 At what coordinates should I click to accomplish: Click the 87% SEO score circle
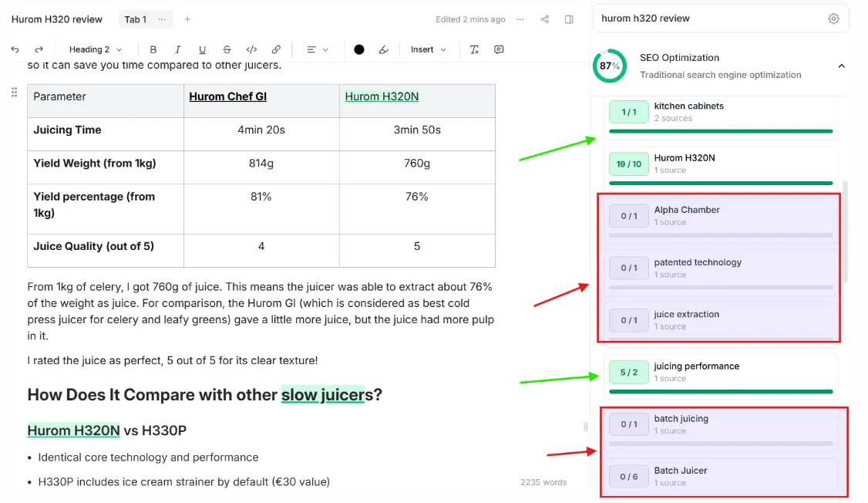tap(610, 66)
